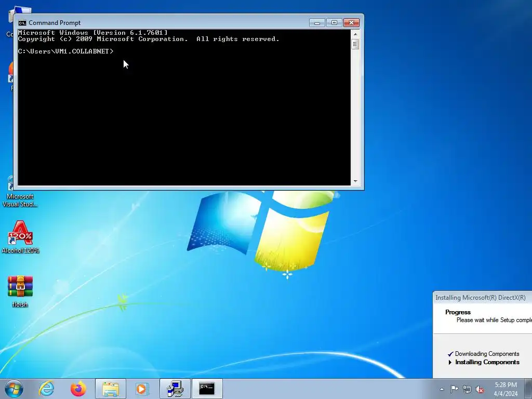
Task: Open network status tray icon
Action: click(x=467, y=389)
